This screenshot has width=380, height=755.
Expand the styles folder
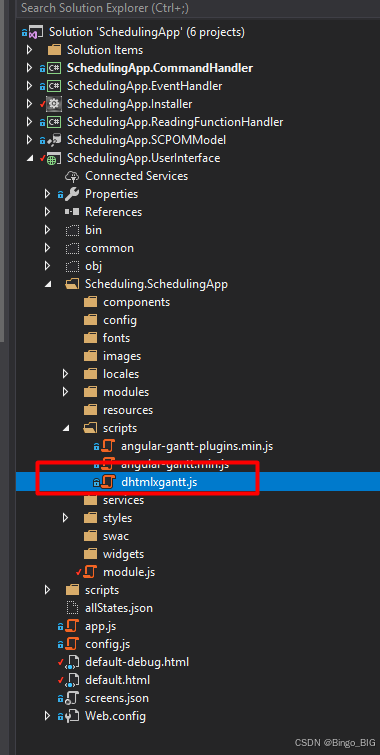tap(66, 518)
